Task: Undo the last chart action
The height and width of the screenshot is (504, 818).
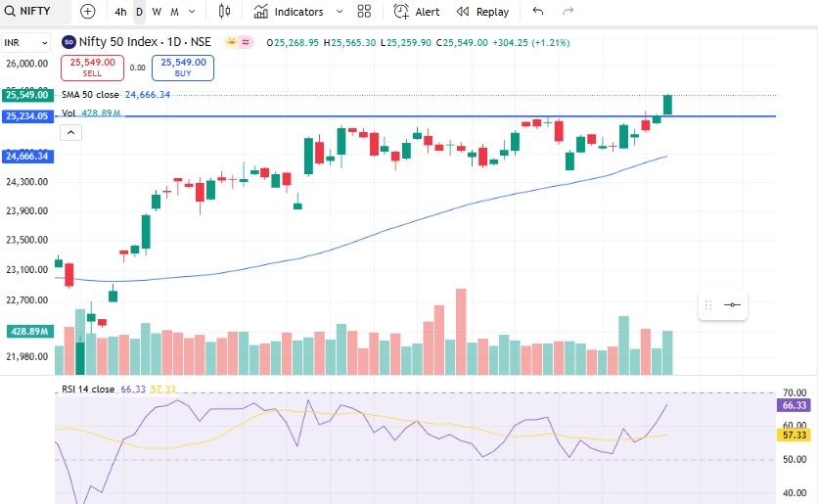Action: coord(538,12)
